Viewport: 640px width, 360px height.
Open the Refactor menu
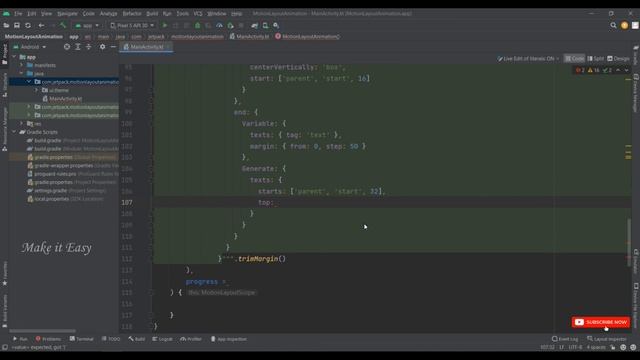(132, 13)
